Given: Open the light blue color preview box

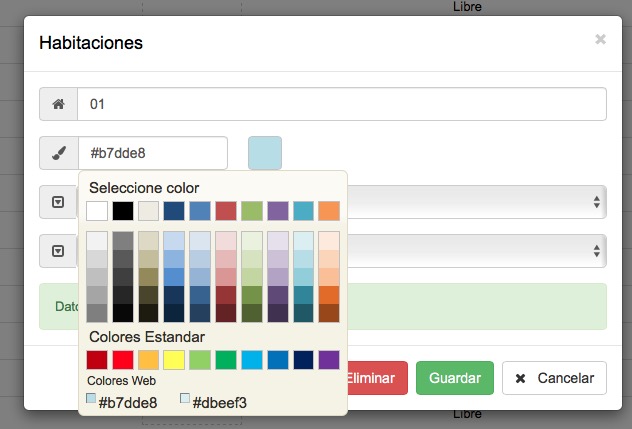Looking at the screenshot, I should pos(265,153).
